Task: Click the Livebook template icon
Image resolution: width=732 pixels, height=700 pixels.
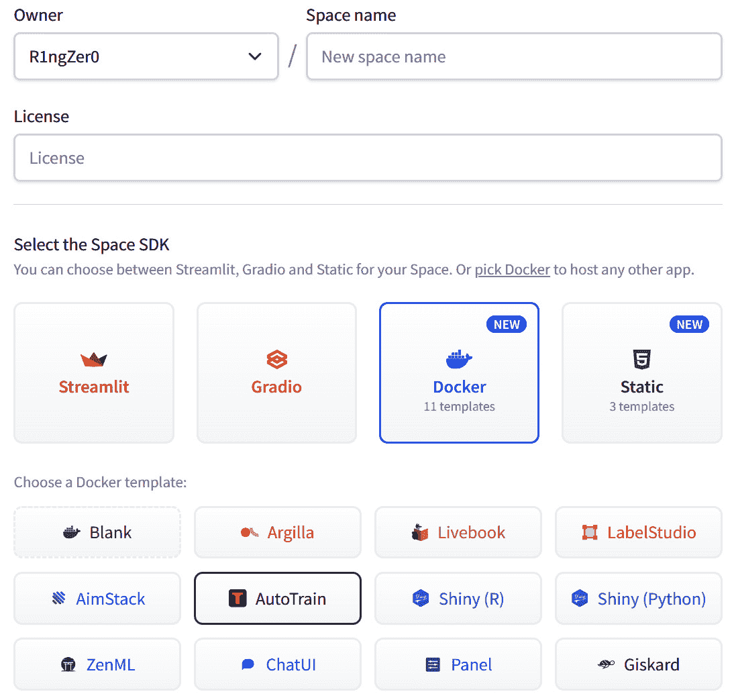Action: point(420,533)
